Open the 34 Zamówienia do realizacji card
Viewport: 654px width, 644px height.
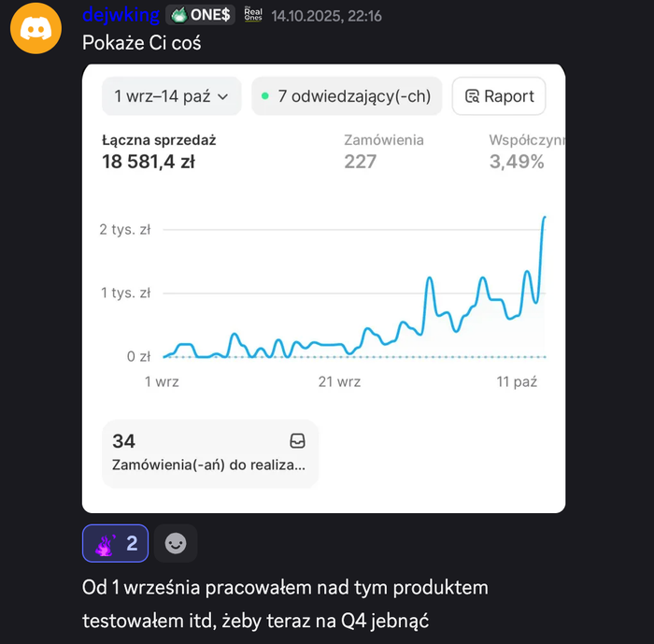point(209,452)
